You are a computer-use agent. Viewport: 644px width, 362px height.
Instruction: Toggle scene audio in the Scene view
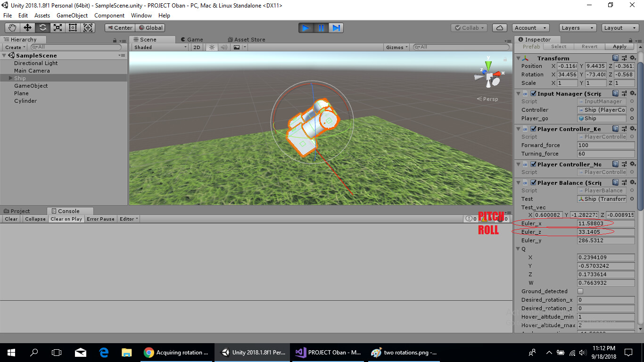224,47
